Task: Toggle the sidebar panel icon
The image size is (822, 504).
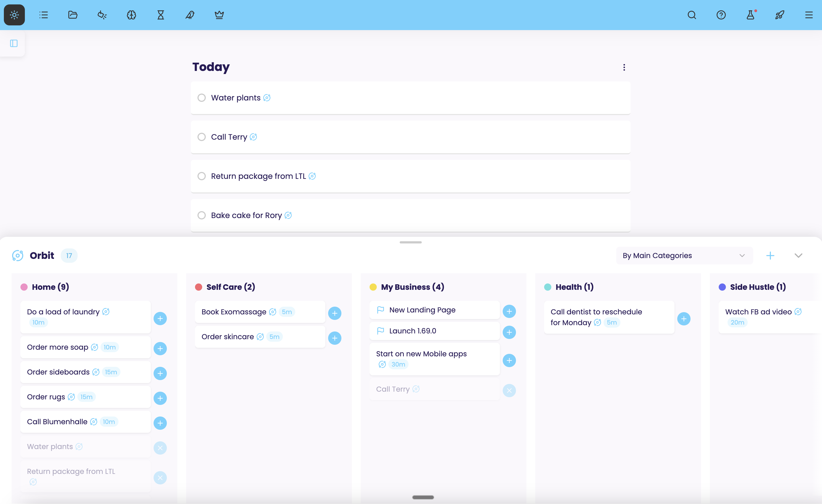Action: 14,43
